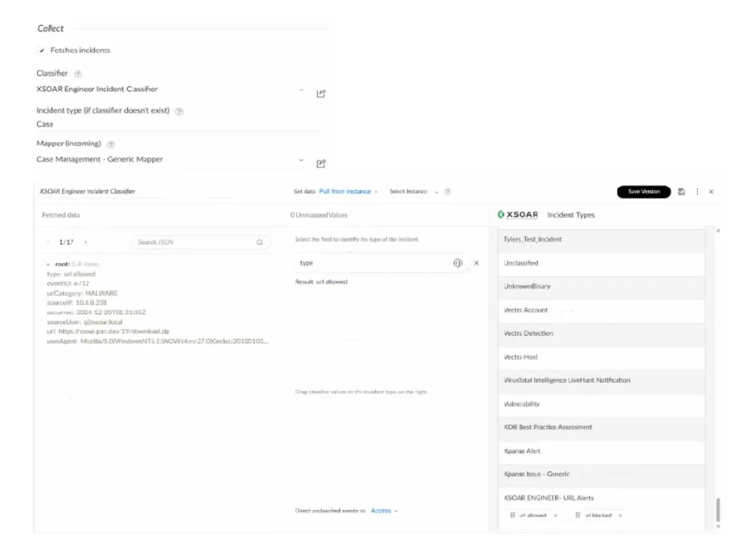
Task: Select the sourceUser JSON entry
Action: (x=84, y=322)
